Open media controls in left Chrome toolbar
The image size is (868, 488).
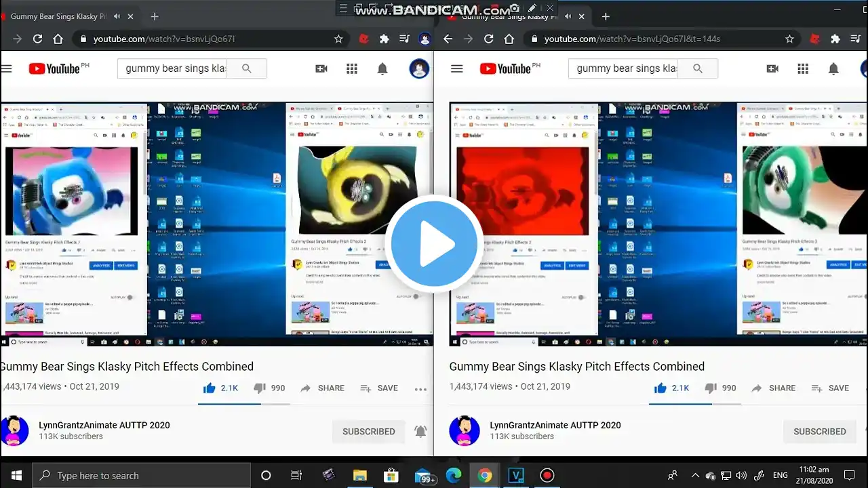[x=405, y=39]
